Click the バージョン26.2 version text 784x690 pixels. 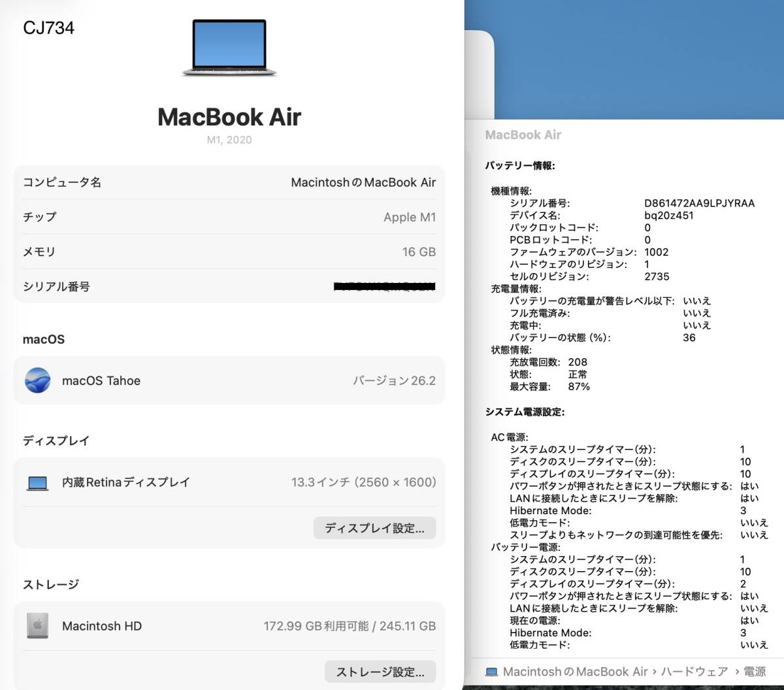(394, 380)
